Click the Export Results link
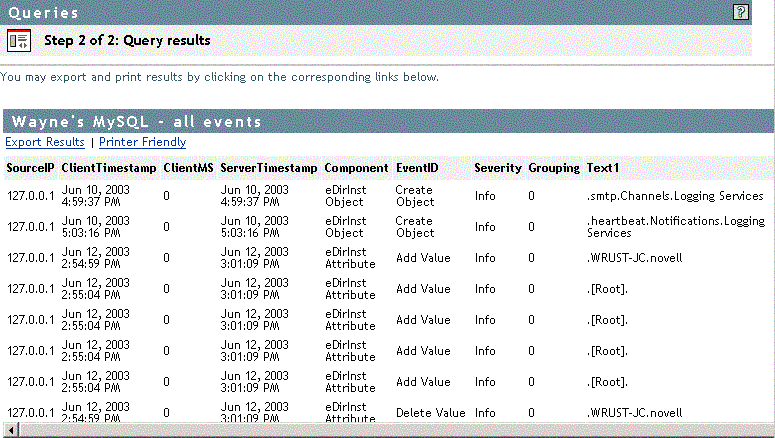 (45, 142)
